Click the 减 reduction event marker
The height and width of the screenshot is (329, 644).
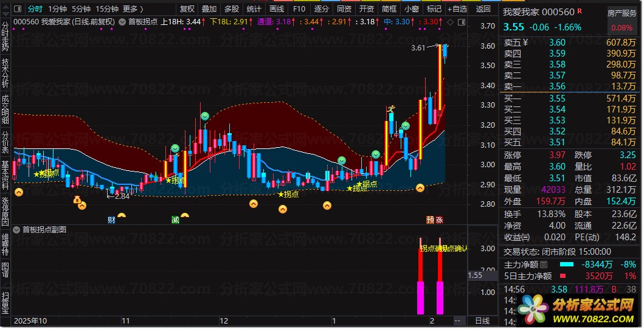[x=175, y=220]
